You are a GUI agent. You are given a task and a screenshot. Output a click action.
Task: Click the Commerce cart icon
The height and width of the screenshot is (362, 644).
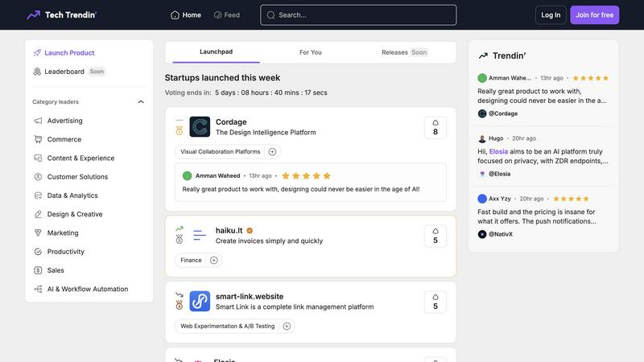pyautogui.click(x=38, y=139)
